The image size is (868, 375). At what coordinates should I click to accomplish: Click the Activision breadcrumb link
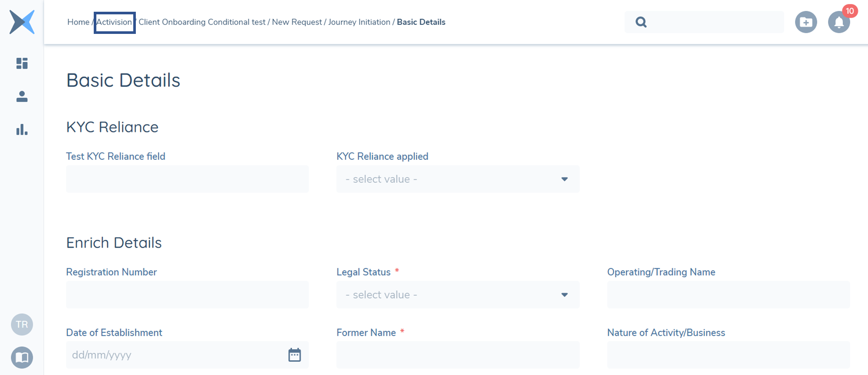point(114,22)
